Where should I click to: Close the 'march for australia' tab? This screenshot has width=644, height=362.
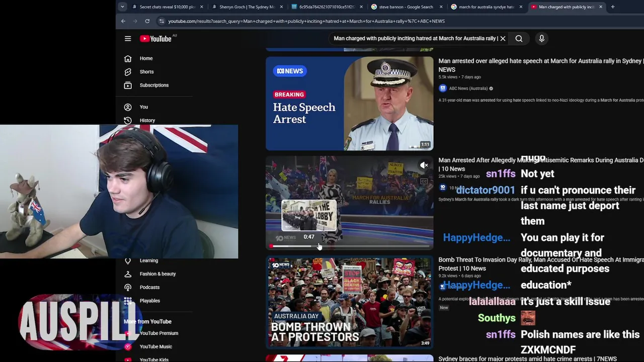click(x=521, y=7)
